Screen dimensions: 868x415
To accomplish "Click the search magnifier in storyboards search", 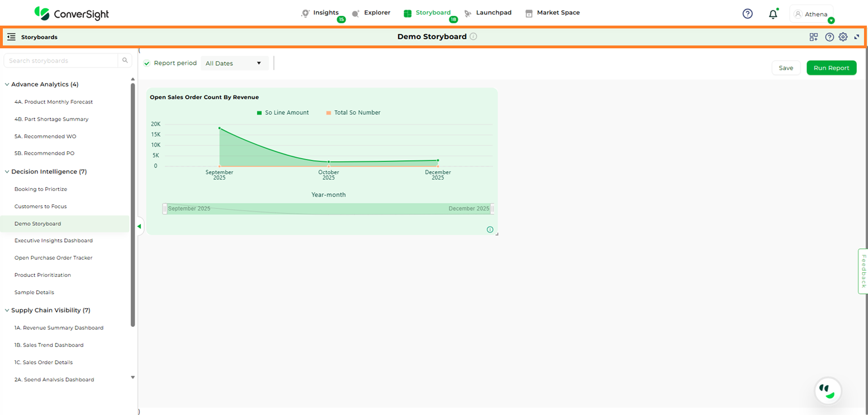I will click(125, 61).
